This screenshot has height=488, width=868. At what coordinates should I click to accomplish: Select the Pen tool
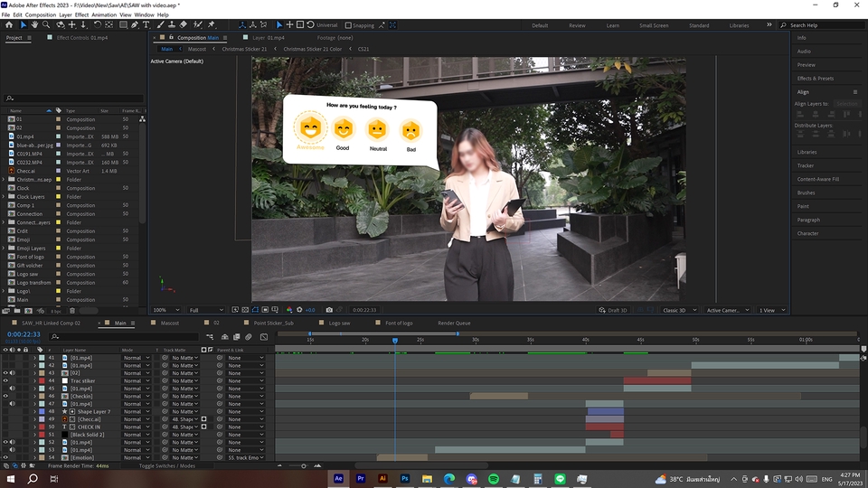click(x=135, y=25)
